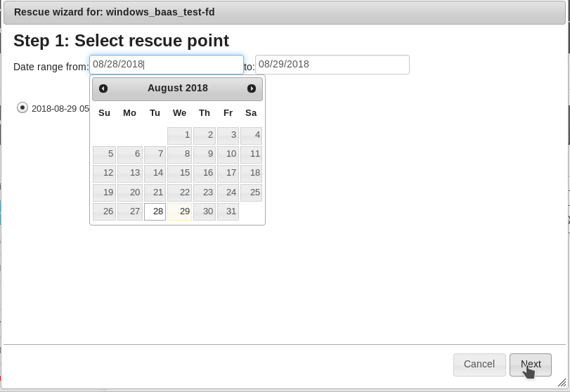Go to next month in calendar
Viewport: 570px width, 392px height.
pos(252,89)
